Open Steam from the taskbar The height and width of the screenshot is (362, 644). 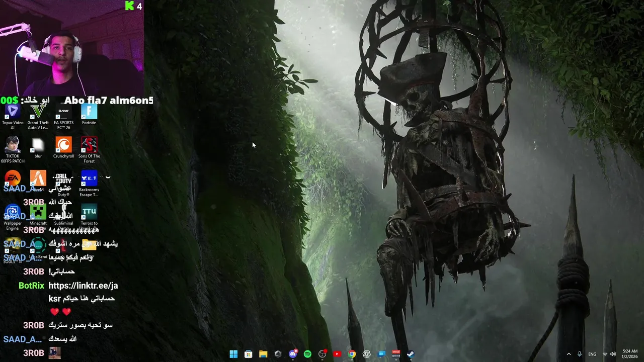[x=411, y=354]
